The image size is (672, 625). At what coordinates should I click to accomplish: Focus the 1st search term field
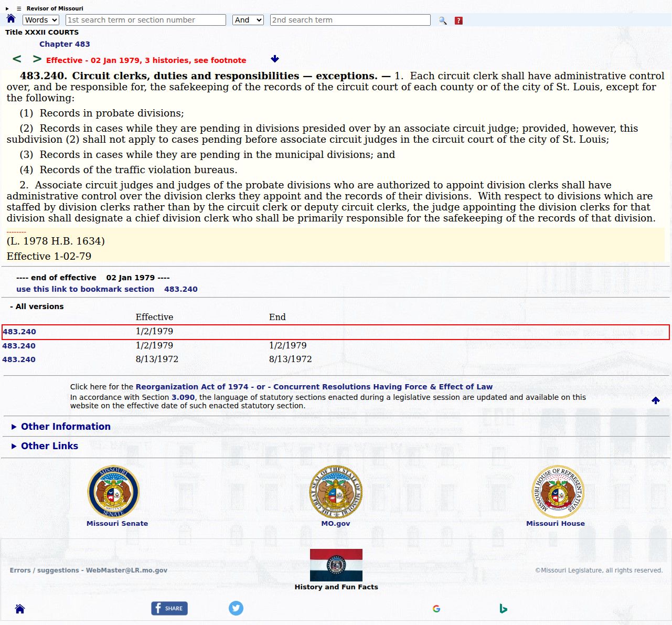pos(146,20)
